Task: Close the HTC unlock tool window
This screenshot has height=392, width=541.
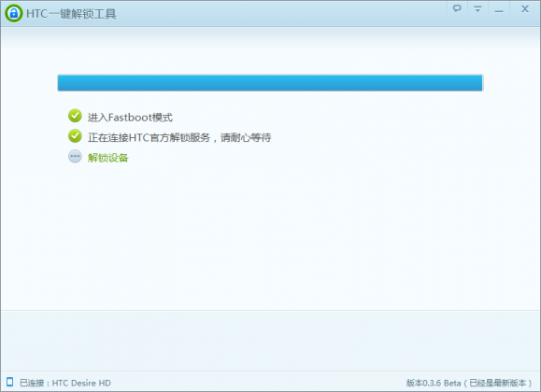Action: coord(525,9)
